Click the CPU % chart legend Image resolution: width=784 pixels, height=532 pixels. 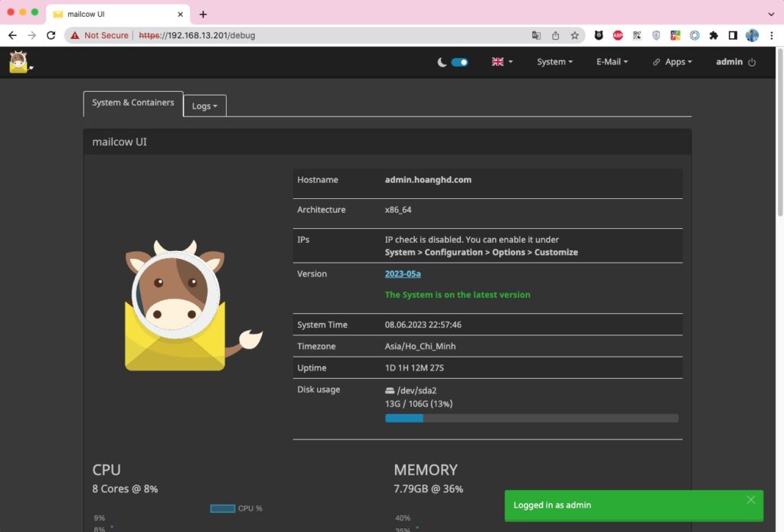point(236,508)
